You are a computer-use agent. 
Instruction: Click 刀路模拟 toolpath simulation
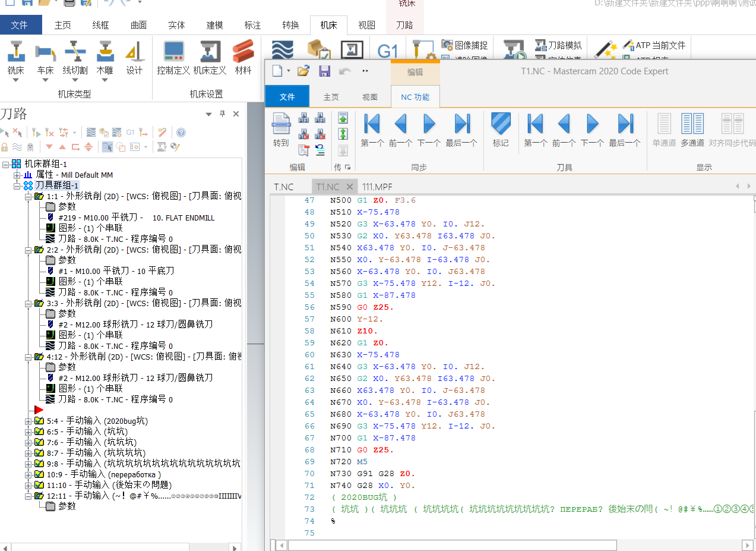click(558, 45)
